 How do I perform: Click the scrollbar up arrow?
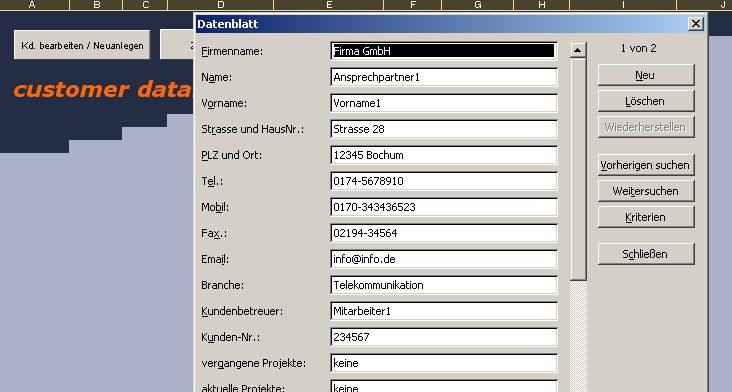pyautogui.click(x=578, y=50)
